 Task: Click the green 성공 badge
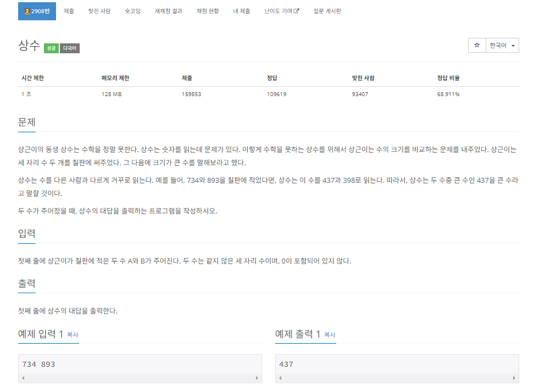(x=51, y=48)
